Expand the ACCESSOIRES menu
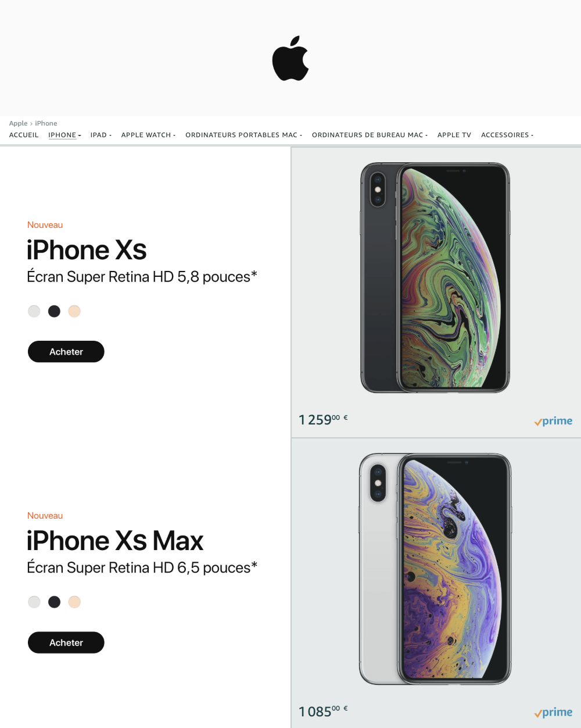581x728 pixels. click(x=507, y=135)
